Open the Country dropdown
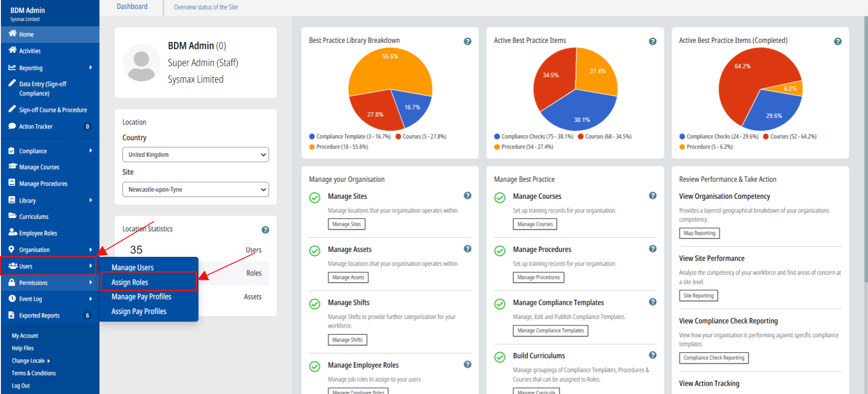The width and height of the screenshot is (868, 394). 195,154
